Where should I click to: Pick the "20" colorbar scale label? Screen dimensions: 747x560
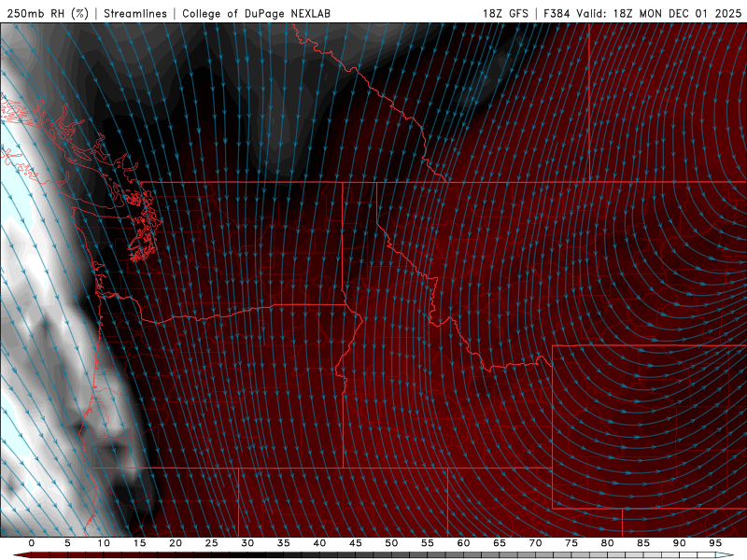[x=176, y=543]
